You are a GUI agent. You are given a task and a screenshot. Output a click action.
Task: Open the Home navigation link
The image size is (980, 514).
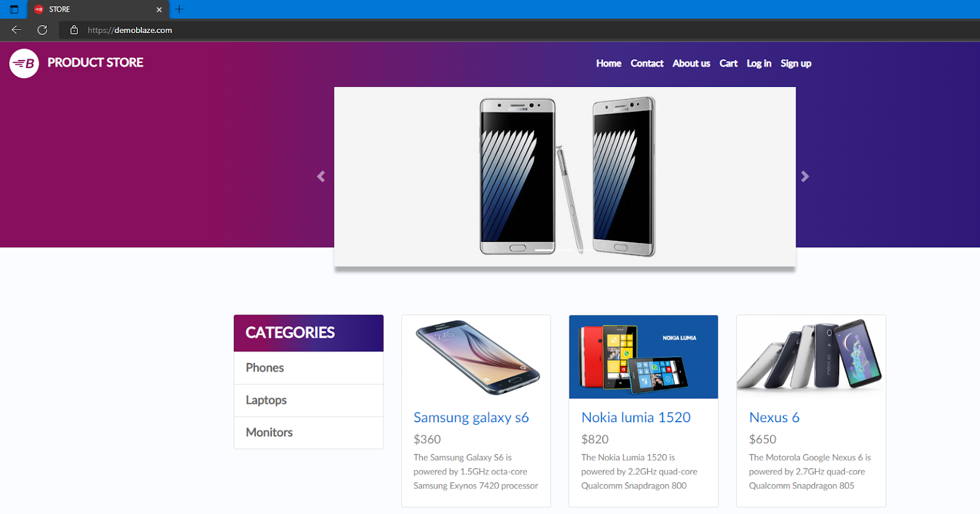[609, 64]
